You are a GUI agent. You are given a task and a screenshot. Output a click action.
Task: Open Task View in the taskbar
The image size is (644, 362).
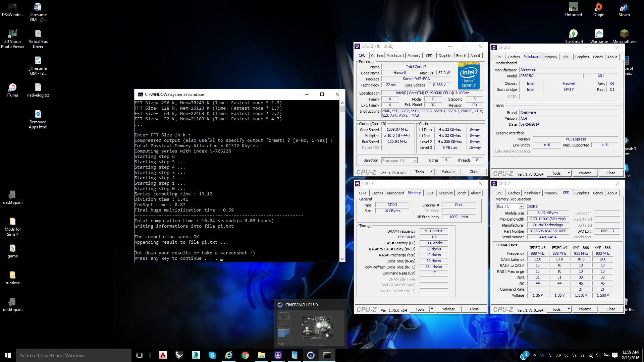(x=140, y=355)
